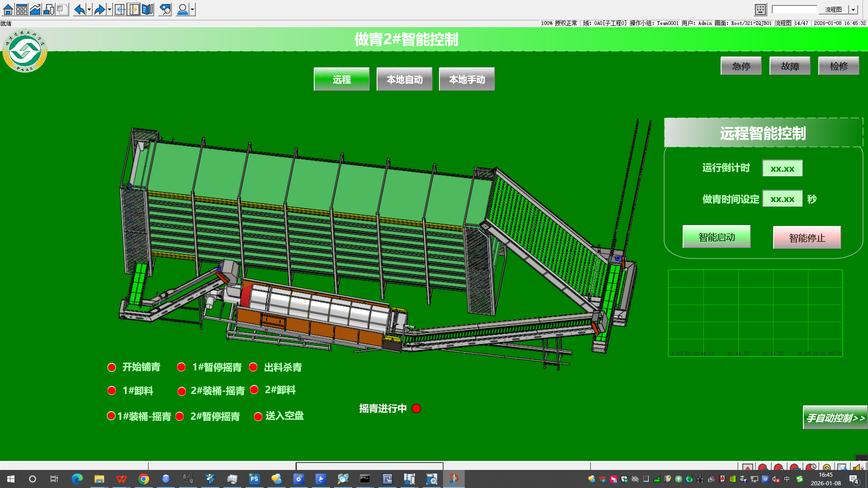Switch to 本地自动 mode

(404, 80)
